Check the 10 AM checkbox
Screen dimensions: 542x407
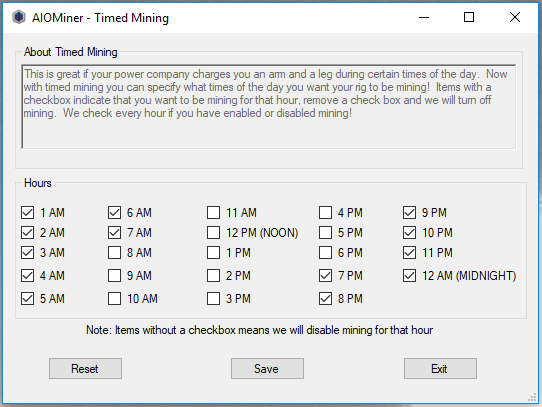(x=114, y=298)
